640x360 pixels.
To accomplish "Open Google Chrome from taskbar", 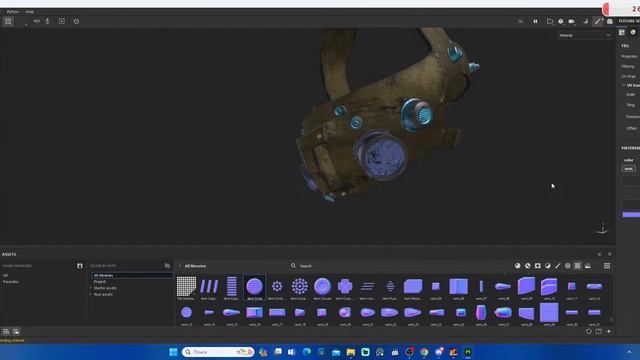I will pyautogui.click(x=424, y=352).
